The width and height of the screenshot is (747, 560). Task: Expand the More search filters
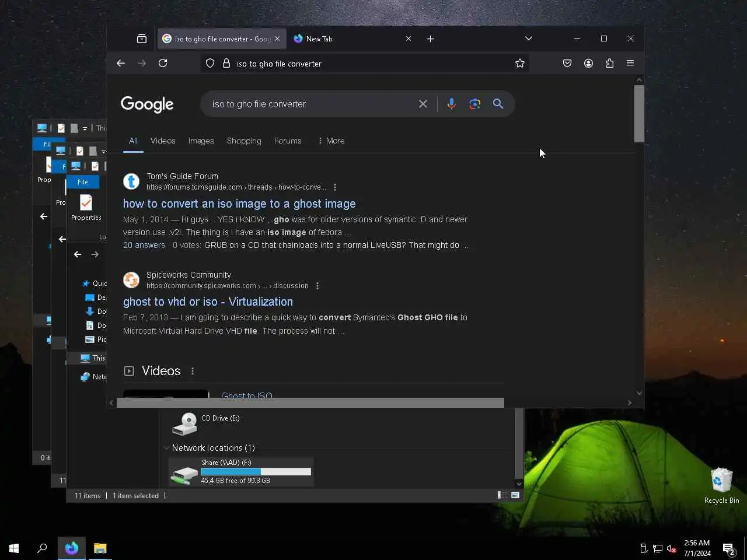331,141
